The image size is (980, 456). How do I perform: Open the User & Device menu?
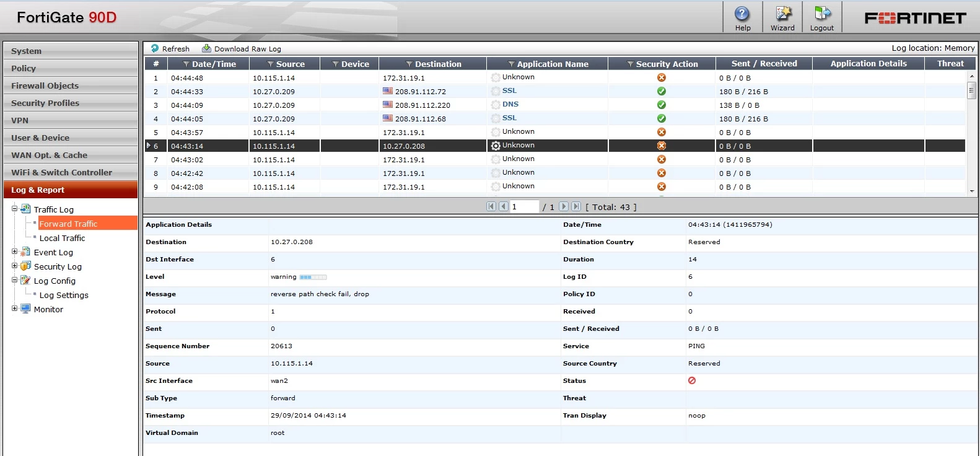point(71,138)
